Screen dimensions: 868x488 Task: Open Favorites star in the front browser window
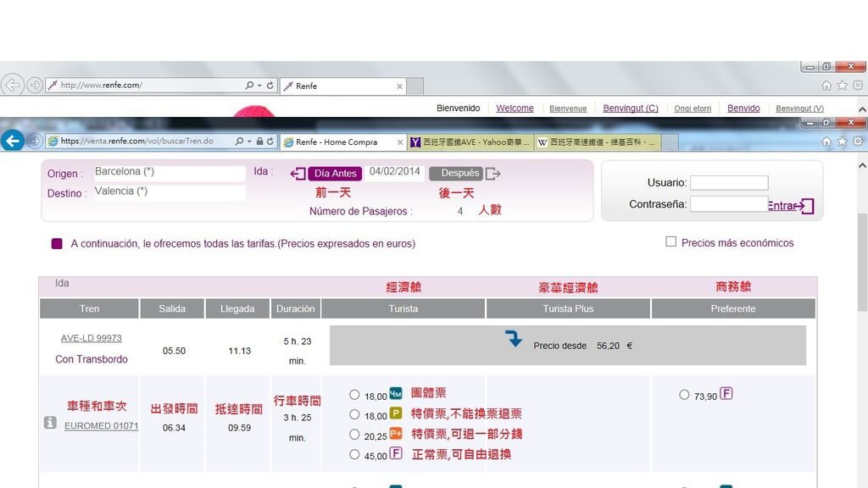(842, 141)
